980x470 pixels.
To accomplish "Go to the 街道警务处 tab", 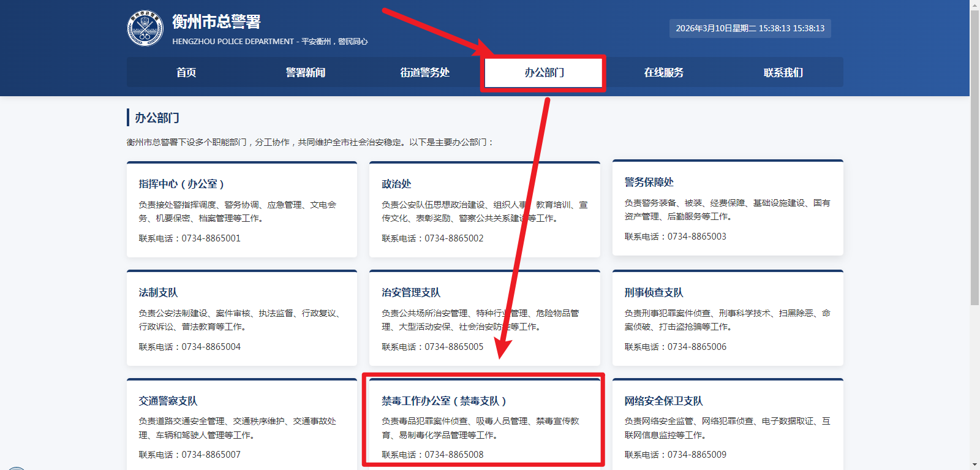I will (425, 72).
